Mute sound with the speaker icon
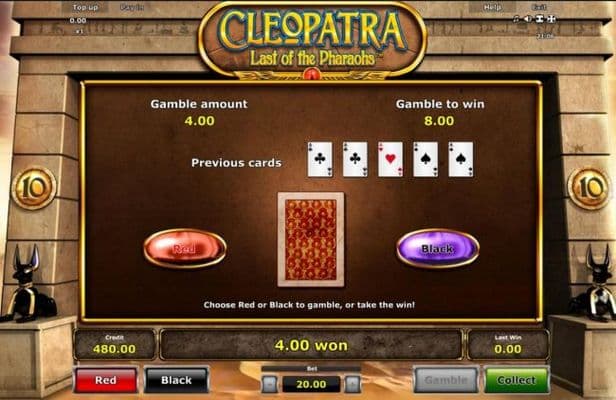 pos(528,19)
